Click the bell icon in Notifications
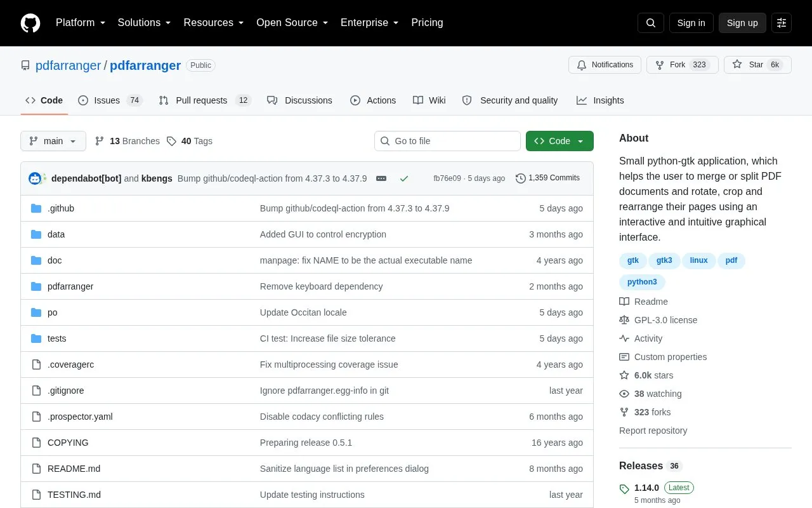This screenshot has width=812, height=508. (x=582, y=65)
